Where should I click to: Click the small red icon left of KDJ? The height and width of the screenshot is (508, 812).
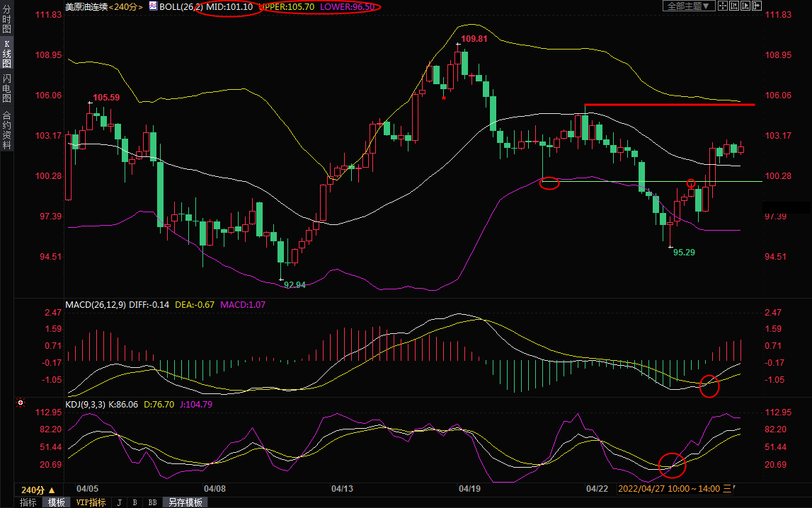coord(21,403)
